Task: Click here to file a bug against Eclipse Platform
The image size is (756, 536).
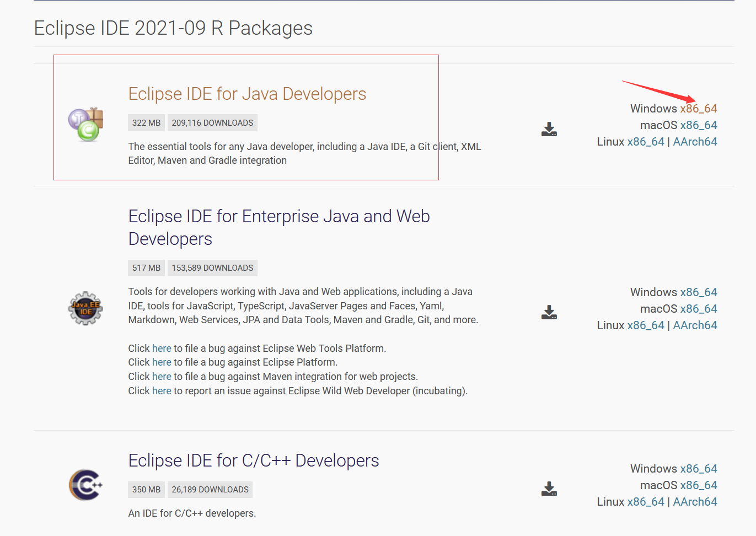Action: (x=162, y=362)
